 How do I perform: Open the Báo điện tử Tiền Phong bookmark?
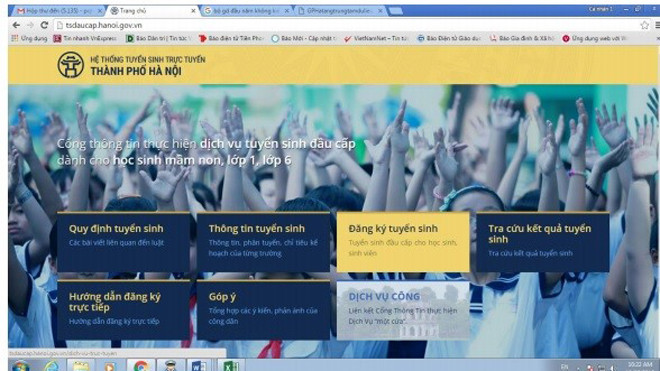click(231, 38)
